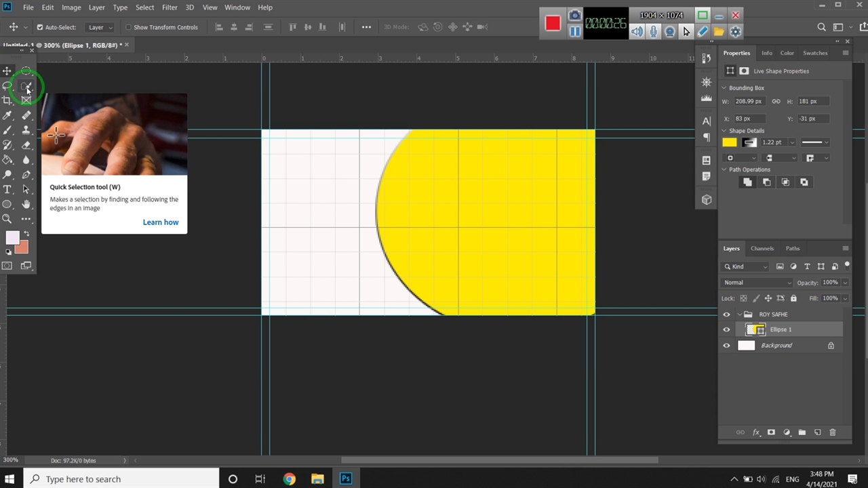Screen dimensions: 868x488
Task: Select the Pen tool
Action: [26, 175]
